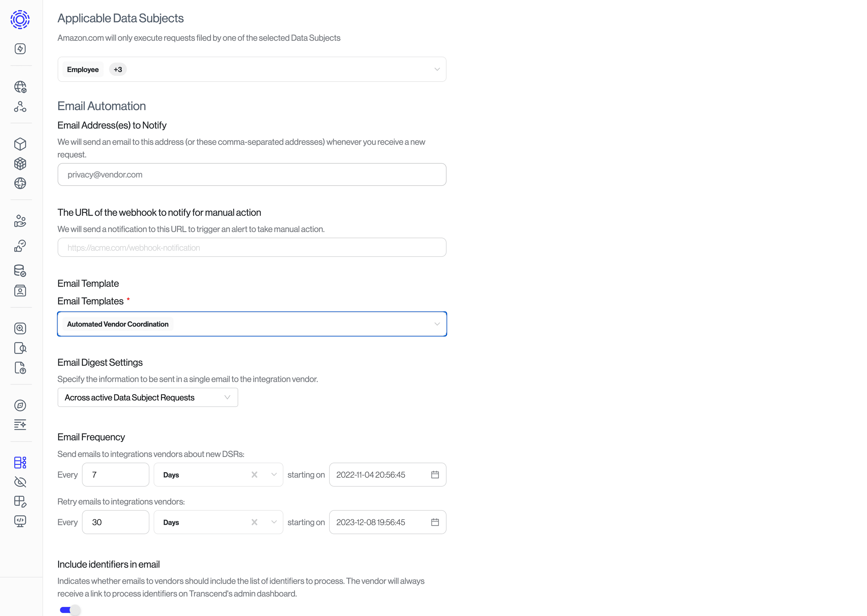Open the database icon panel in sidebar
Screen dimensions: 867x616
[20, 270]
